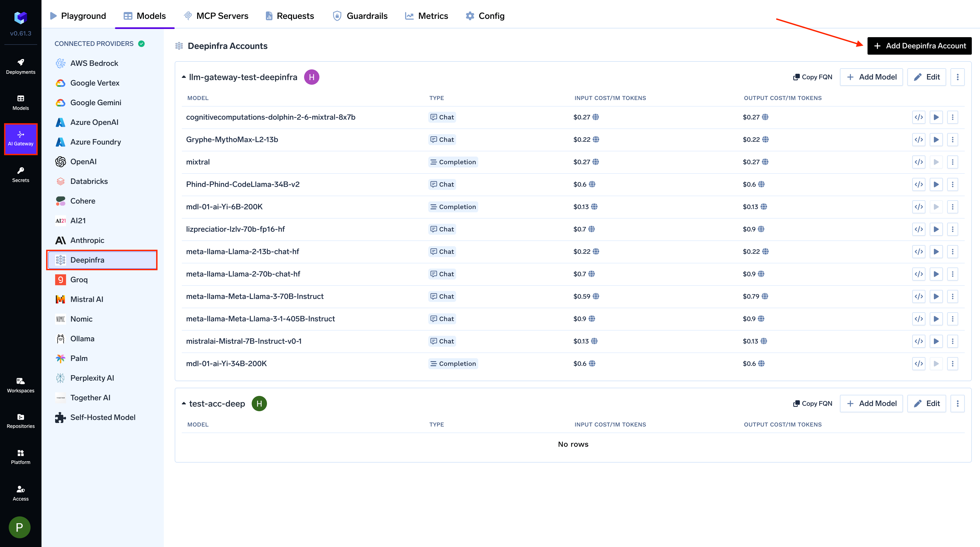The width and height of the screenshot is (980, 547).
Task: Open row menu for Meta-Llama-3-1-405B-Instruct
Action: click(x=953, y=319)
